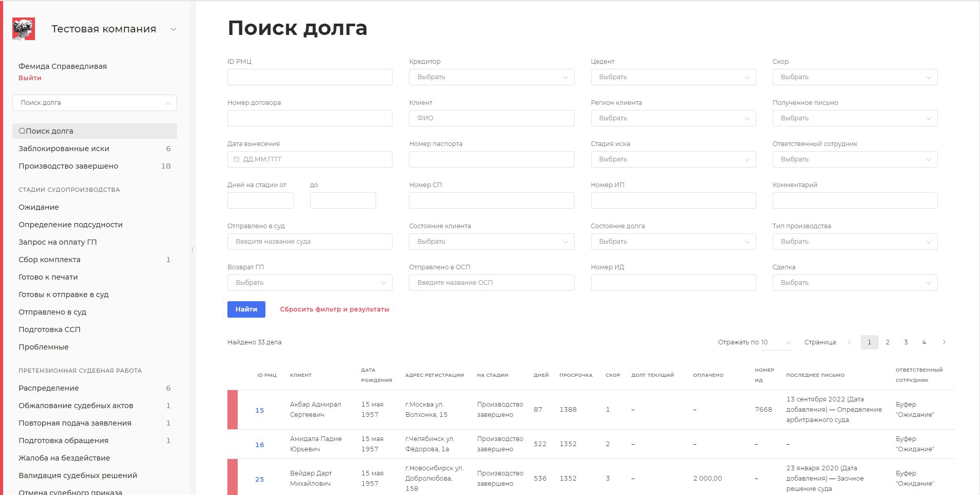Open the Отражать по 10 page size selector
Viewport: 980px width, 495px height.
coord(776,342)
